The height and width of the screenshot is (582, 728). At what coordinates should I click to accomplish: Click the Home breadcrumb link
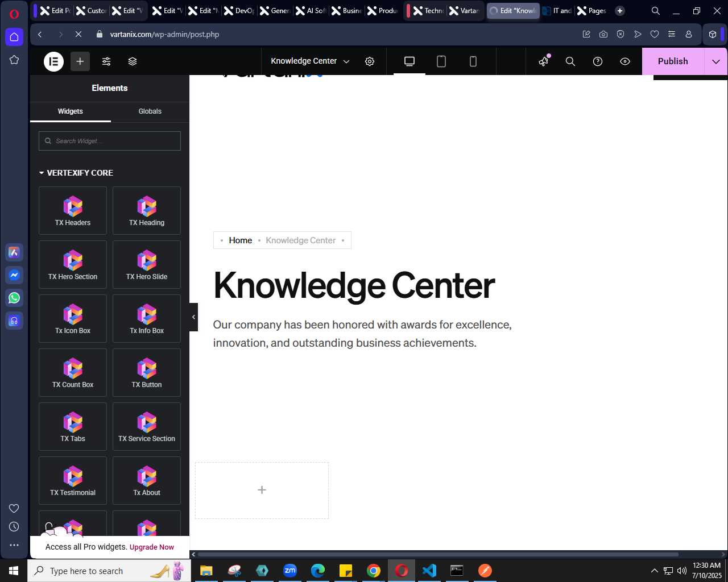pos(241,240)
